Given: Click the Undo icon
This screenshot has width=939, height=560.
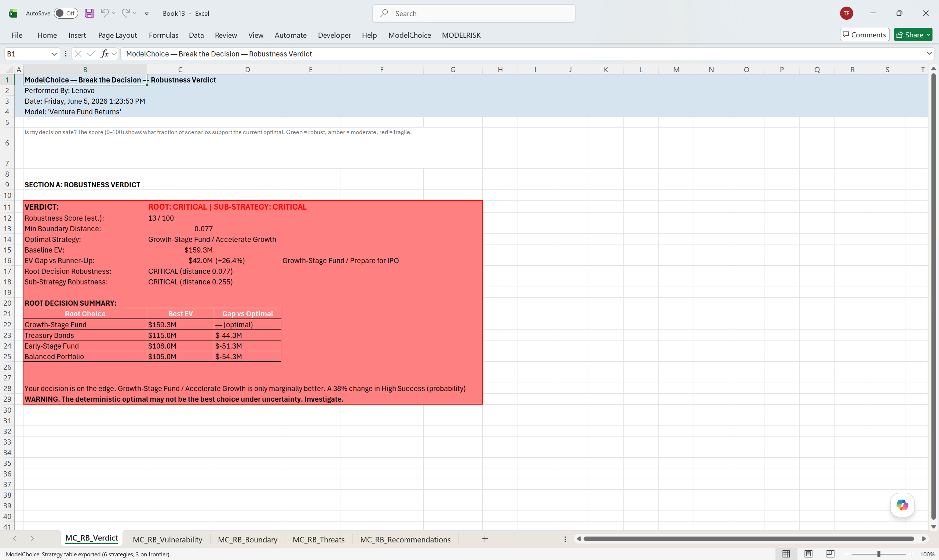Looking at the screenshot, I should pyautogui.click(x=104, y=13).
